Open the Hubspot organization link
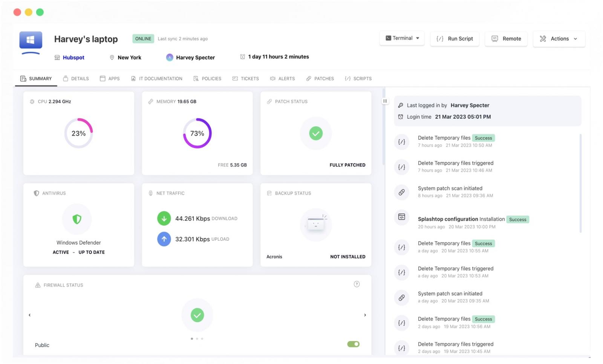Viewport: 603px width, 364px height. 73,58
